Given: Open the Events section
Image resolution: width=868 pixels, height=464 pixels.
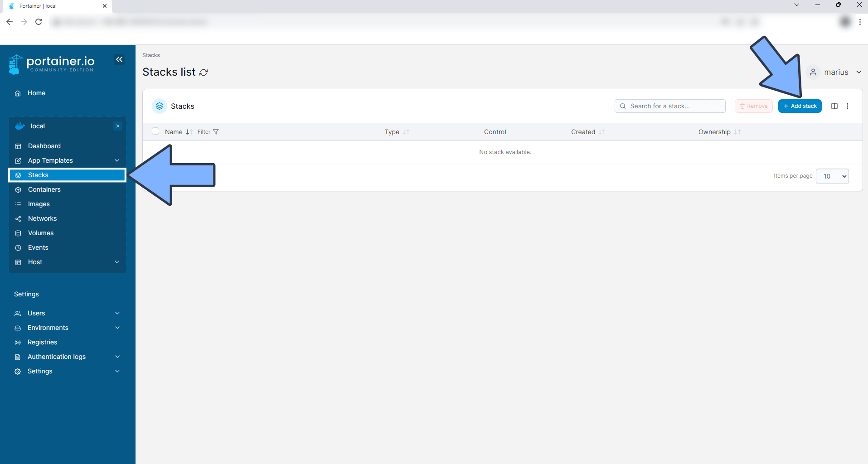Looking at the screenshot, I should (38, 247).
